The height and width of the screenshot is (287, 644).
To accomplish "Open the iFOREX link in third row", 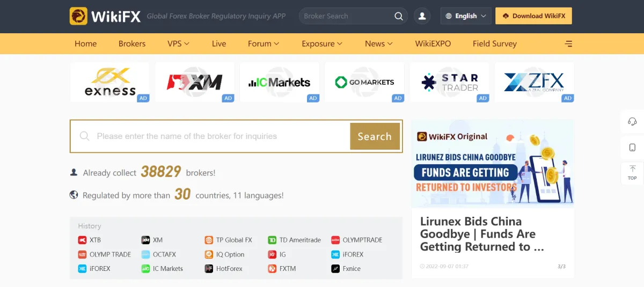I will pos(94,269).
